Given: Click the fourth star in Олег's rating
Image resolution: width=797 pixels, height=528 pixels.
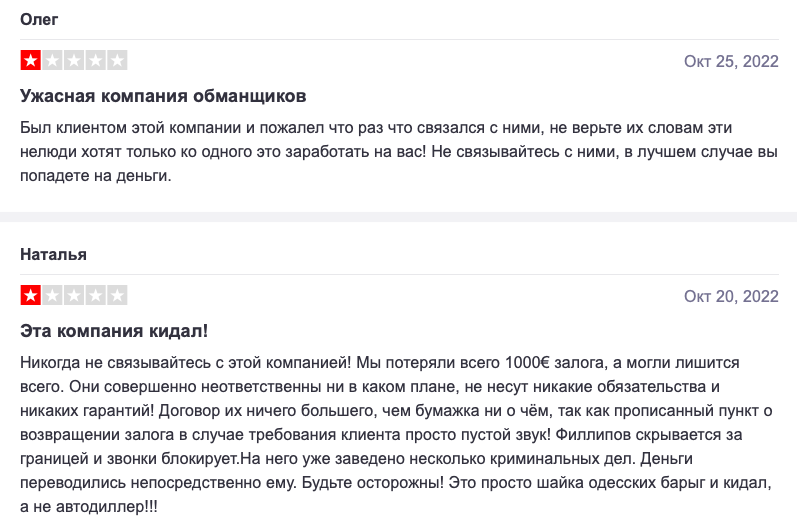Looking at the screenshot, I should pos(96,60).
